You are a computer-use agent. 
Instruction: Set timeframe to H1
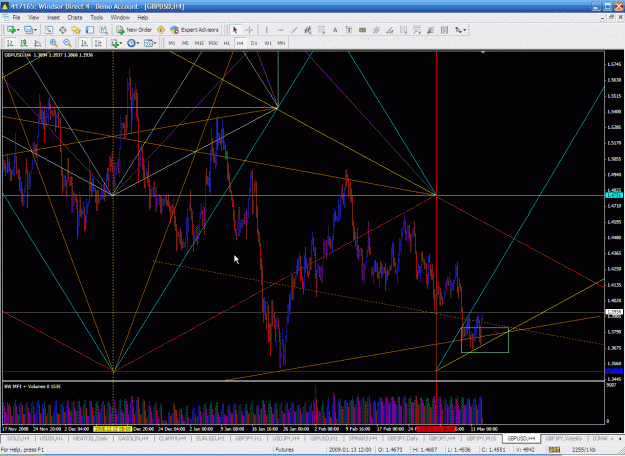point(226,43)
